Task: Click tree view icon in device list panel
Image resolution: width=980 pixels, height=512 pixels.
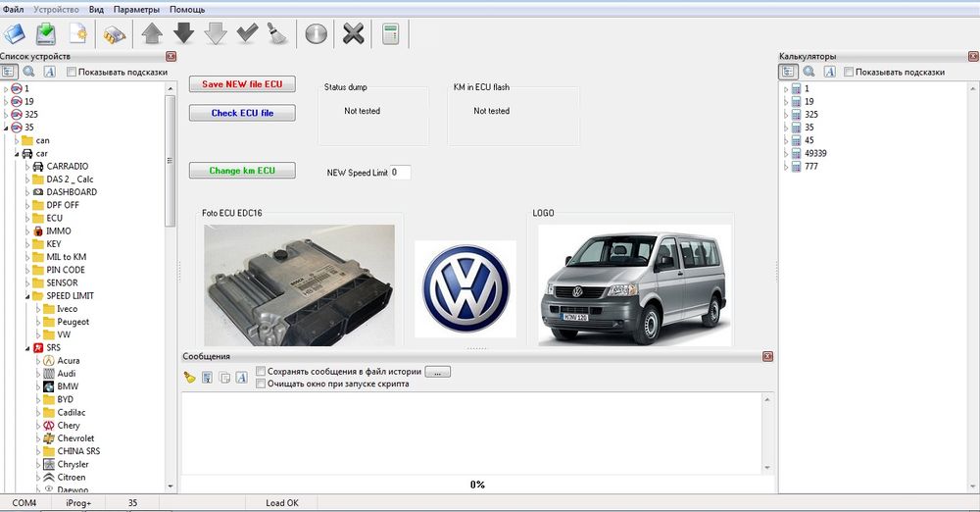Action: point(8,72)
